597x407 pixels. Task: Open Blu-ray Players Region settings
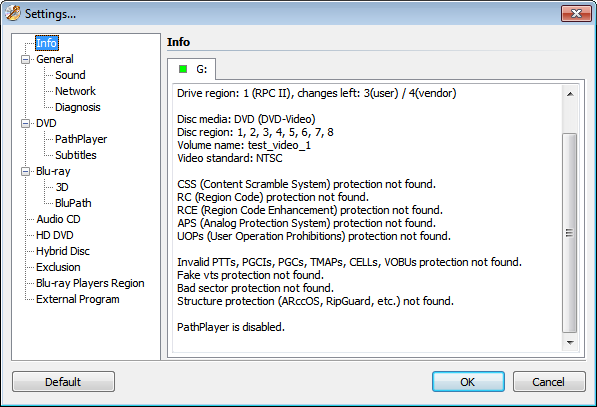(90, 283)
